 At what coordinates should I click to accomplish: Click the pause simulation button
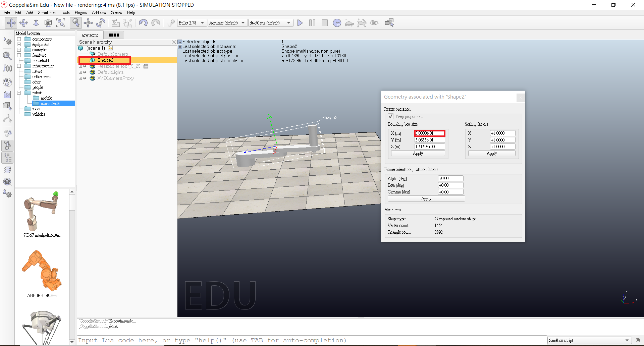[x=312, y=23]
